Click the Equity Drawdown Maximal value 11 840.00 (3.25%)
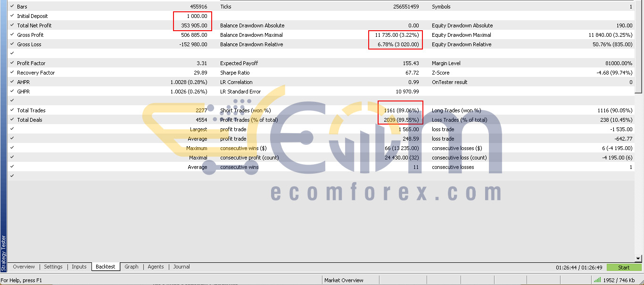 (611, 35)
